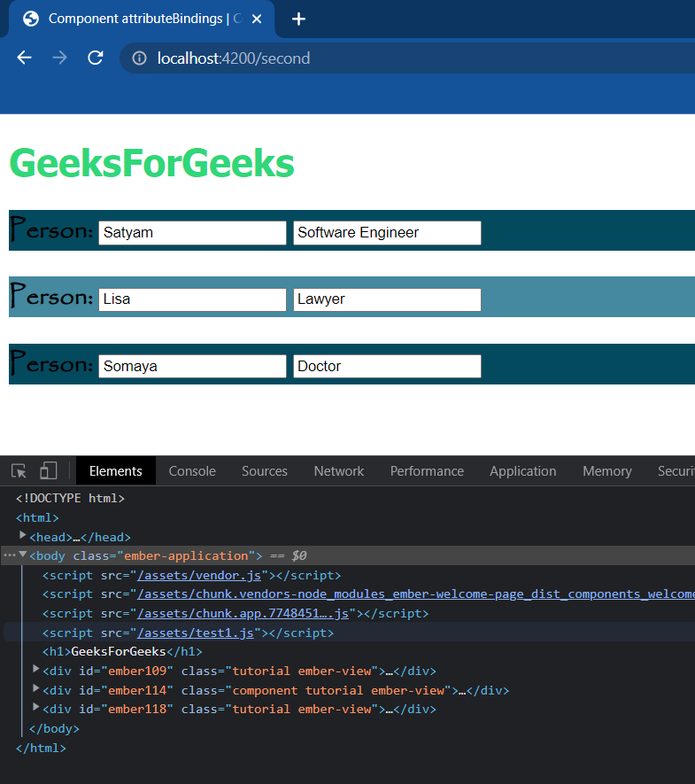The height and width of the screenshot is (784, 695).
Task: Open the Performance tab in DevTools
Action: pyautogui.click(x=427, y=471)
